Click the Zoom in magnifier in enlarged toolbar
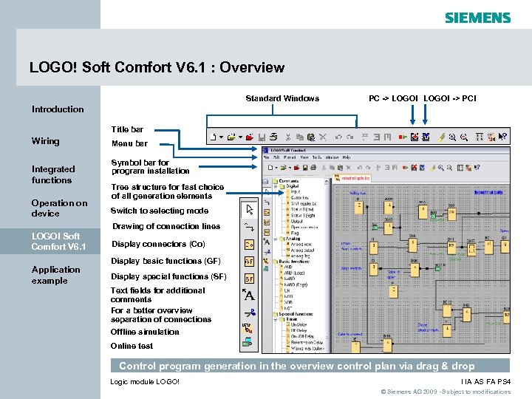This screenshot has width=532, height=399. click(452, 137)
